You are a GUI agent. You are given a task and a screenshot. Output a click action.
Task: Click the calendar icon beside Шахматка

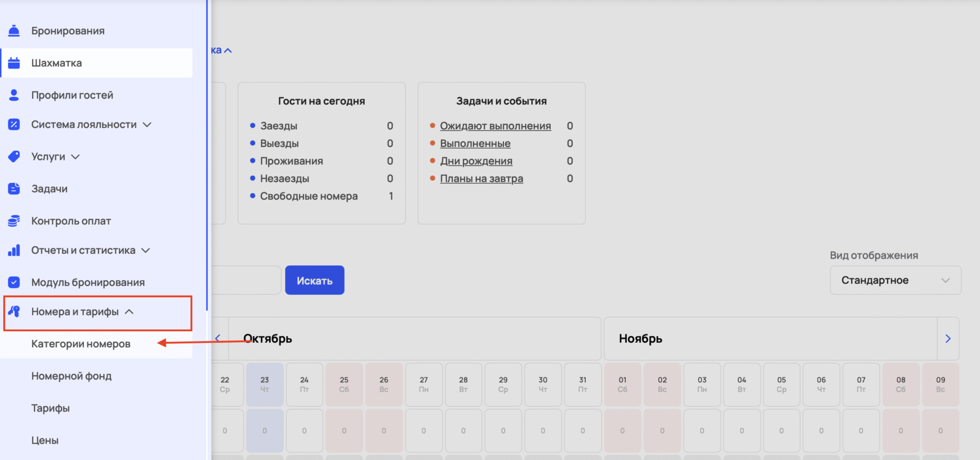[x=14, y=63]
